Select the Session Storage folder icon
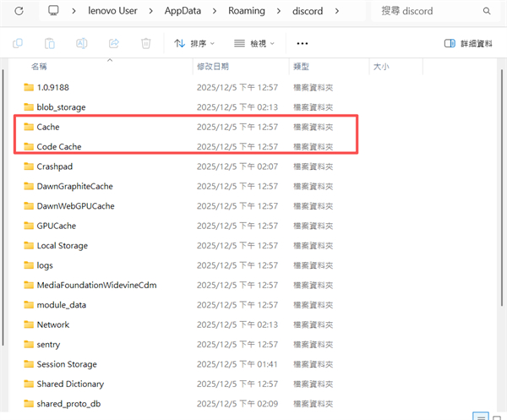This screenshot has height=420, width=507. (x=29, y=364)
